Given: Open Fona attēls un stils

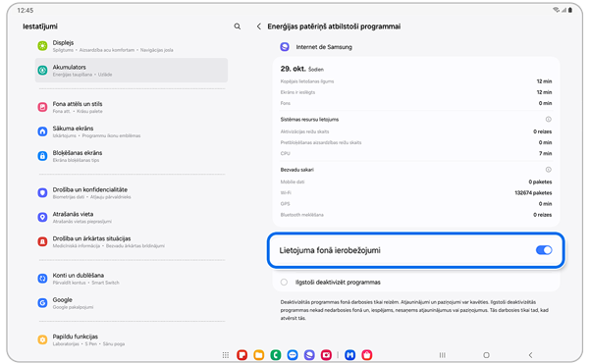Looking at the screenshot, I should (x=132, y=107).
